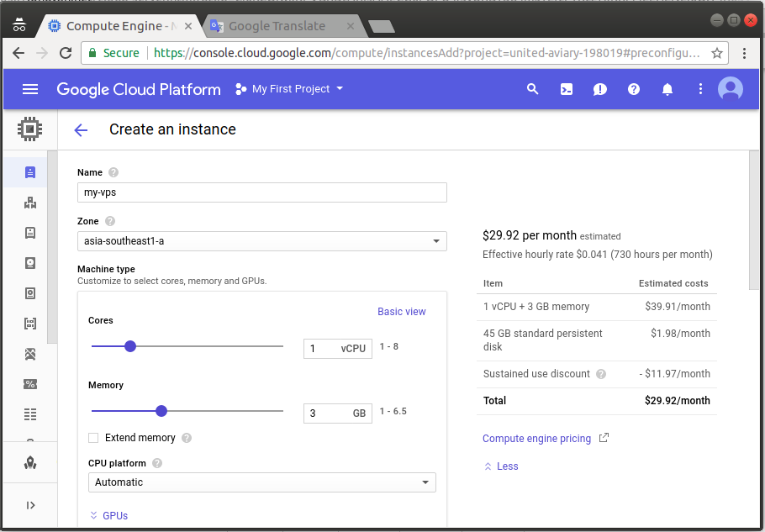The height and width of the screenshot is (532, 765).
Task: Reload the page
Action: coord(66,53)
